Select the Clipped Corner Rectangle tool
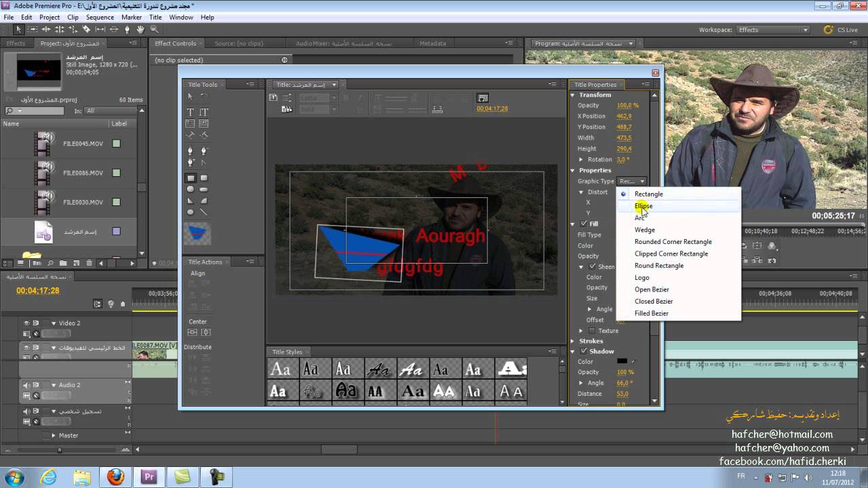This screenshot has height=488, width=868. 190,189
